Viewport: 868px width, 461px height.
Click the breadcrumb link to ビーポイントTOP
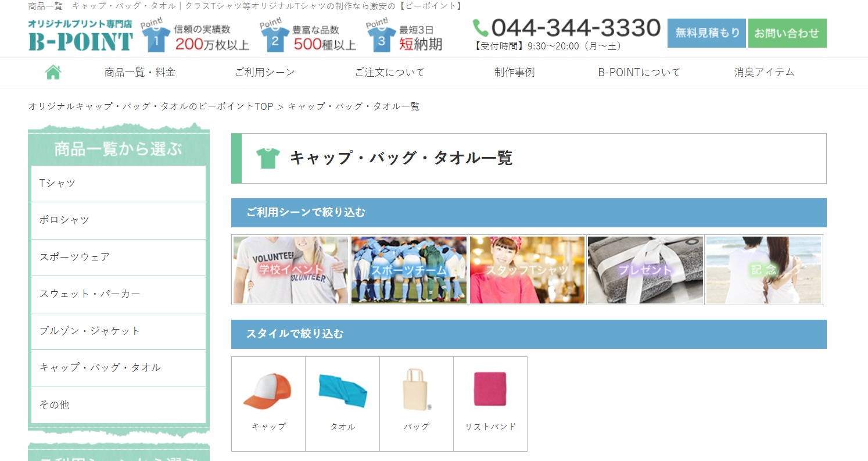pyautogui.click(x=150, y=106)
